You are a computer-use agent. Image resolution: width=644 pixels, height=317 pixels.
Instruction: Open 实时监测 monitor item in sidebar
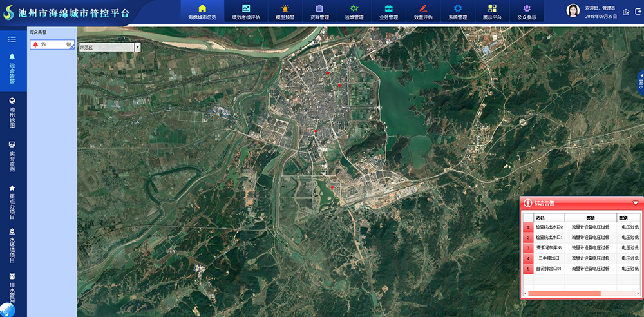pyautogui.click(x=12, y=144)
